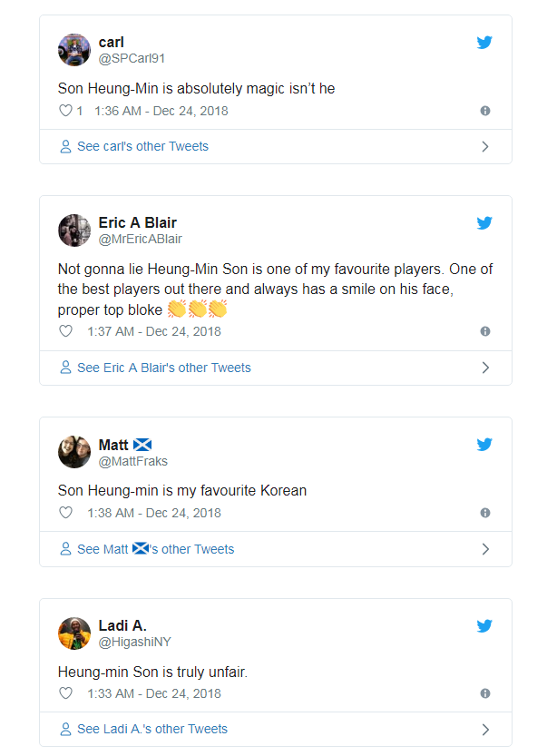Like Matt's favourite Korean tweet with the heart
Viewport: 547px width, 756px height.
[x=65, y=513]
